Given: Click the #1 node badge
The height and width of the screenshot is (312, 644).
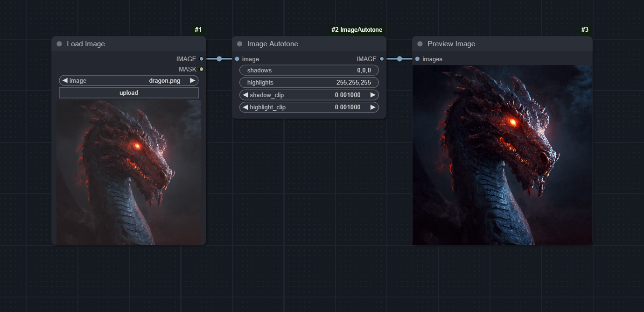Looking at the screenshot, I should pyautogui.click(x=198, y=29).
